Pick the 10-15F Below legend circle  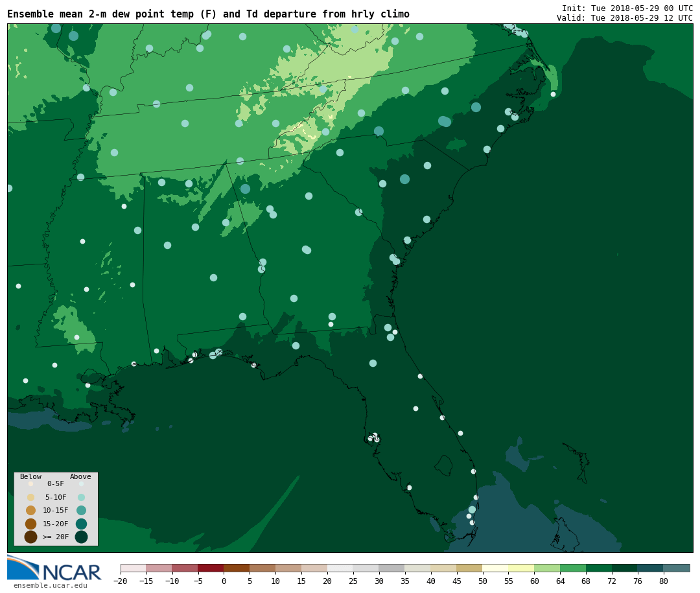pyautogui.click(x=30, y=510)
